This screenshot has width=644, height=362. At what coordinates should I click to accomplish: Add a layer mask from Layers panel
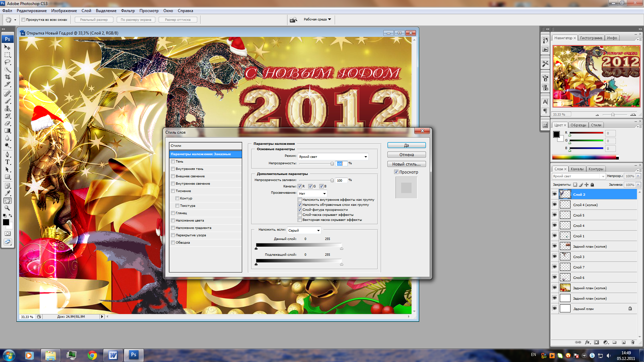pos(596,342)
